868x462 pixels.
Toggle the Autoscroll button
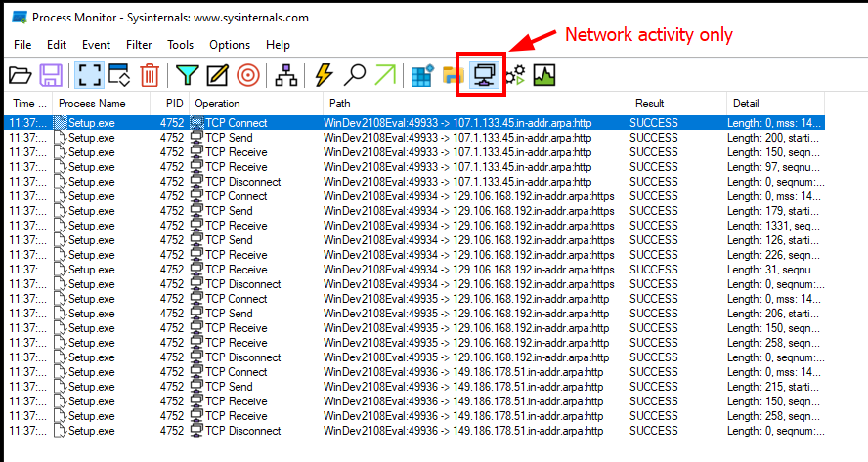click(119, 75)
